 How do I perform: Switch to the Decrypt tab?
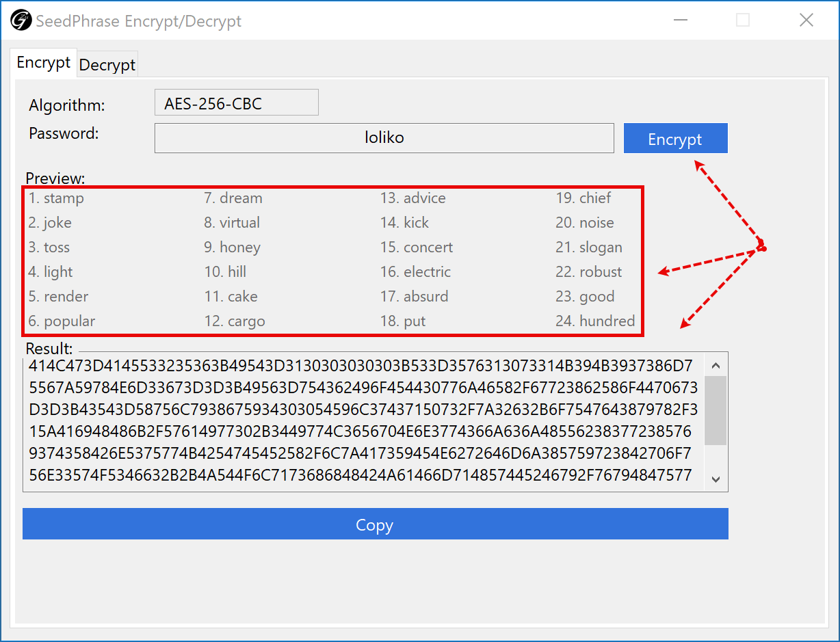pos(107,65)
